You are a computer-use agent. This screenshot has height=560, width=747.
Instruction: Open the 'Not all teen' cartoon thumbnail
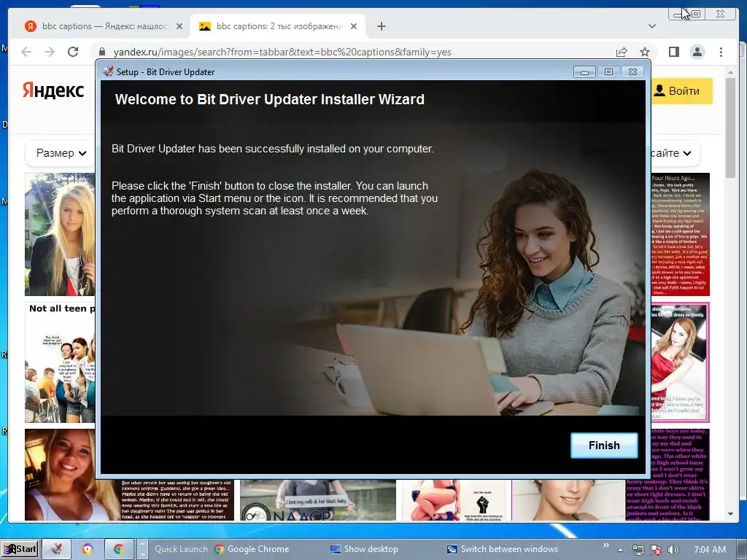(x=60, y=362)
